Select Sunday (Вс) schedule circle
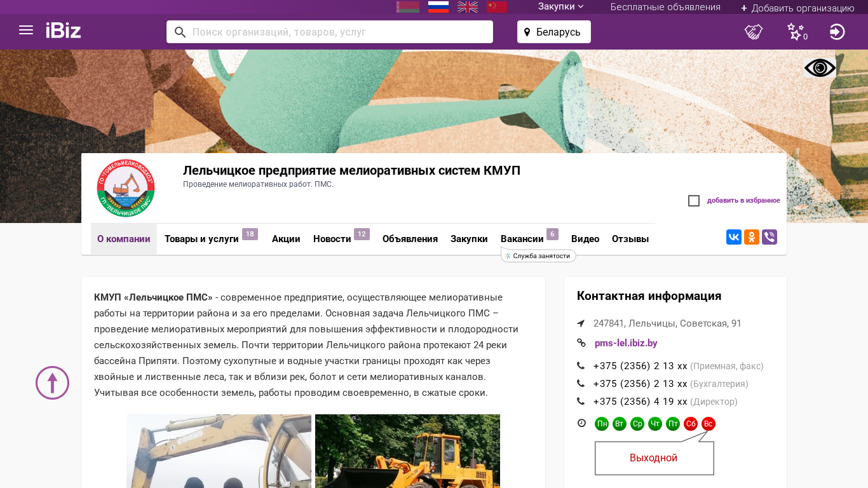The image size is (868, 488). click(709, 424)
